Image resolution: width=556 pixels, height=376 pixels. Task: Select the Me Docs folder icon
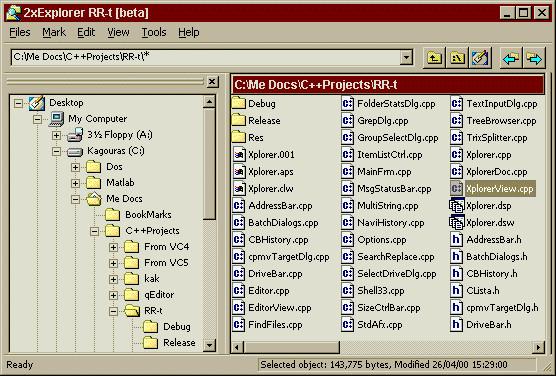tap(94, 199)
